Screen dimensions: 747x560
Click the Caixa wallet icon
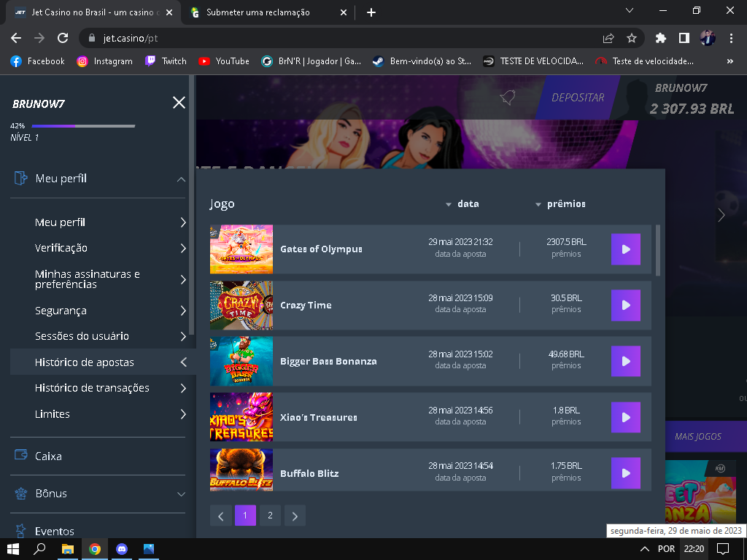21,456
